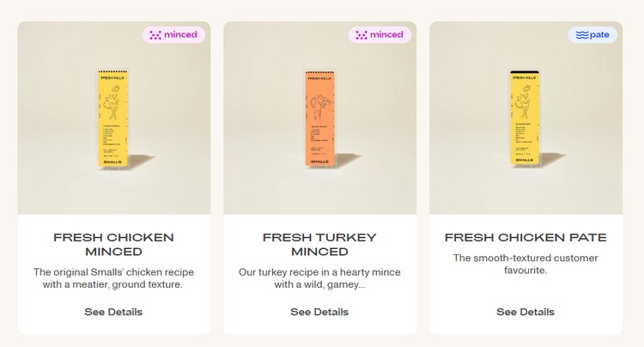
Task: Select the "minced" label text on the turkey card
Action: coord(386,35)
